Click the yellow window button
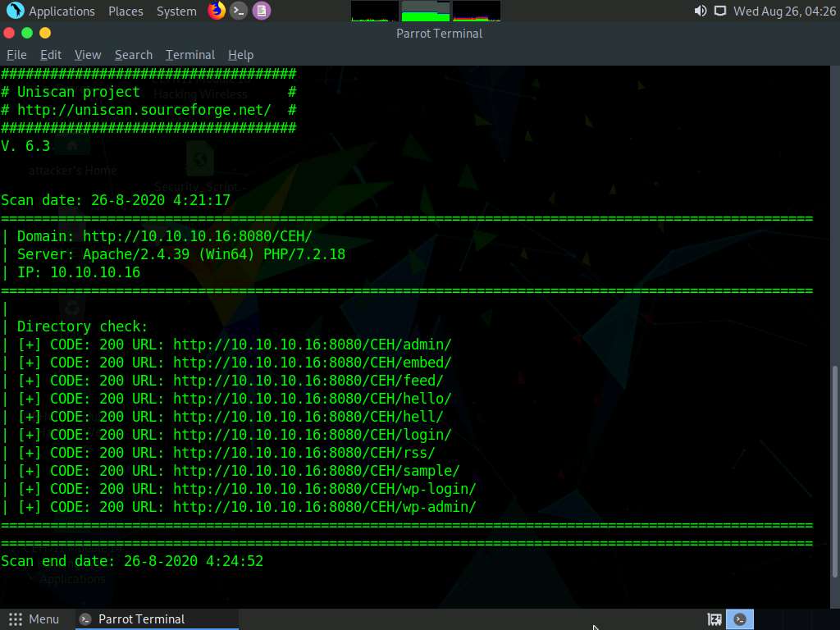The image size is (840, 630). 46,33
